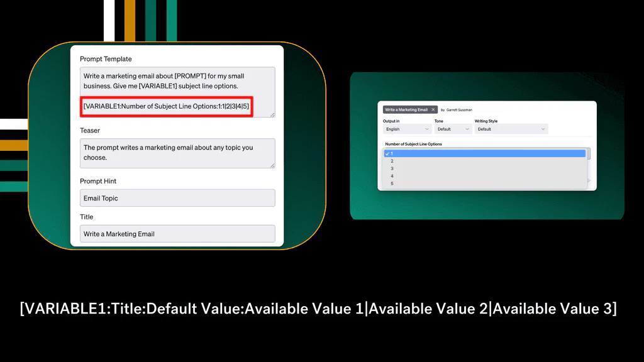Click into the Teaser text area
The image size is (644, 362).
tap(177, 153)
